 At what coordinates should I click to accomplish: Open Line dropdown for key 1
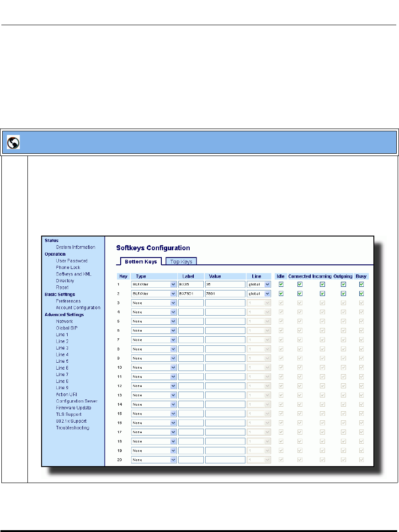[x=259, y=285]
